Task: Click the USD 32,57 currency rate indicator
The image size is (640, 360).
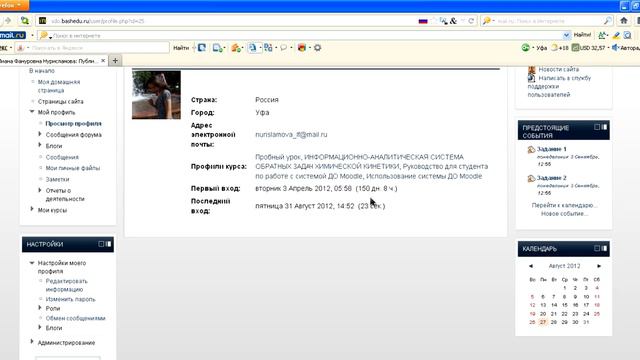Action: pos(588,48)
